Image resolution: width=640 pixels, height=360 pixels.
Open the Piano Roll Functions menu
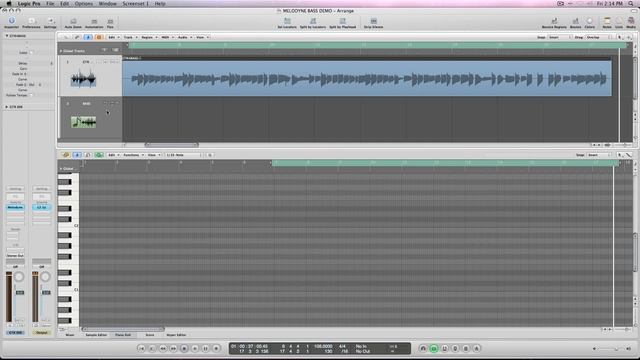coord(134,155)
